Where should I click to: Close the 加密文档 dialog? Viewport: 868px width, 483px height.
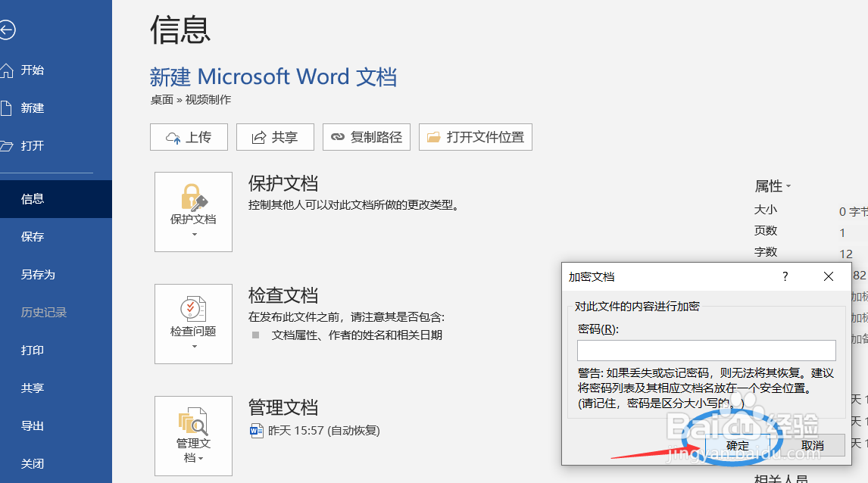tap(828, 276)
